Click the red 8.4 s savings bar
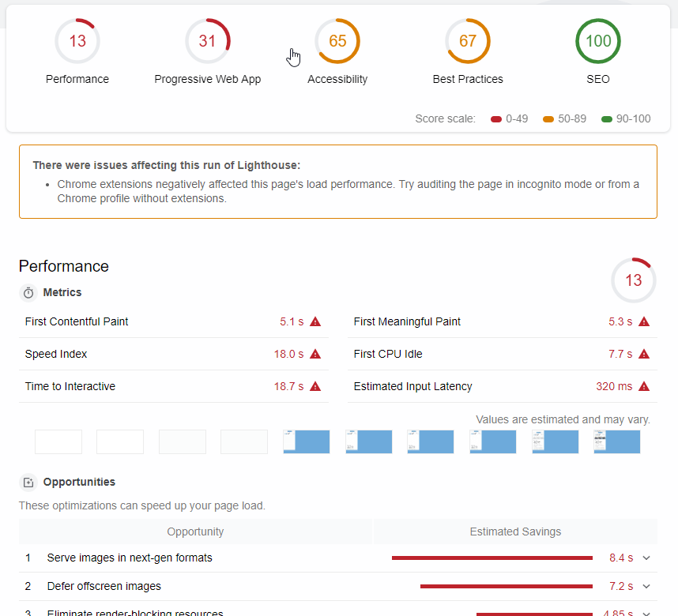Image resolution: width=678 pixels, height=616 pixels. pyautogui.click(x=492, y=558)
